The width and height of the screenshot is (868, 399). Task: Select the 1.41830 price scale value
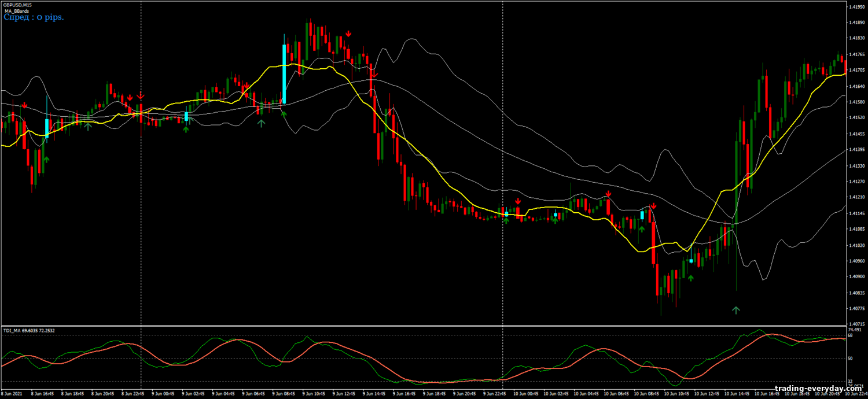click(x=856, y=39)
